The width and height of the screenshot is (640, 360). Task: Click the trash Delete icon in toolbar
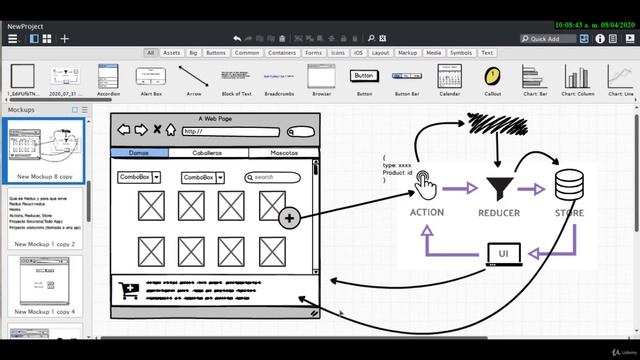(x=282, y=38)
